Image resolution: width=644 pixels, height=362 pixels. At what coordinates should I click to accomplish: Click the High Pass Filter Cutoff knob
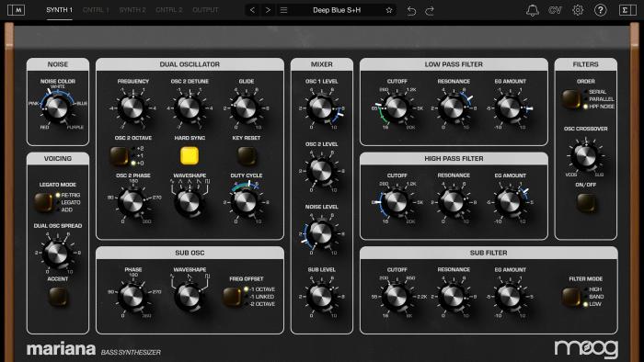pos(397,202)
